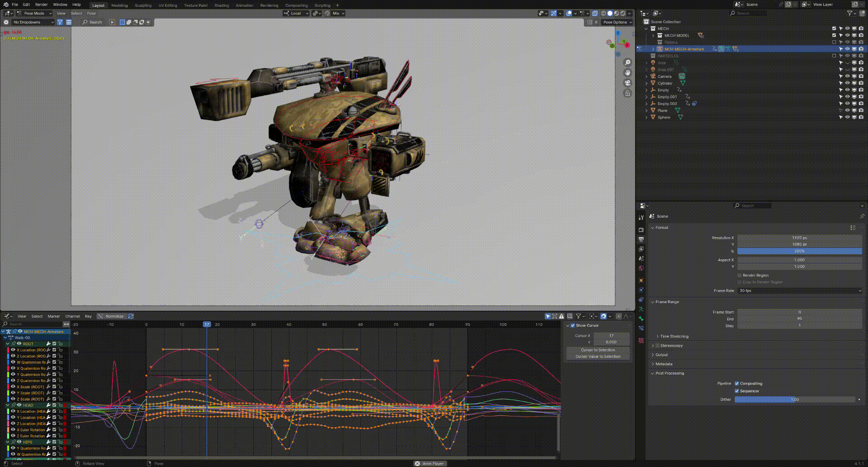Click the Graph Editor auto-normalize refresh icon
The height and width of the screenshot is (467, 868).
[x=131, y=316]
